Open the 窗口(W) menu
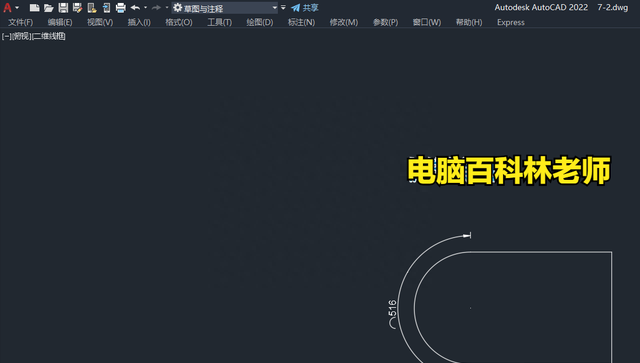Screen dimensions: 640x363 (x=427, y=22)
